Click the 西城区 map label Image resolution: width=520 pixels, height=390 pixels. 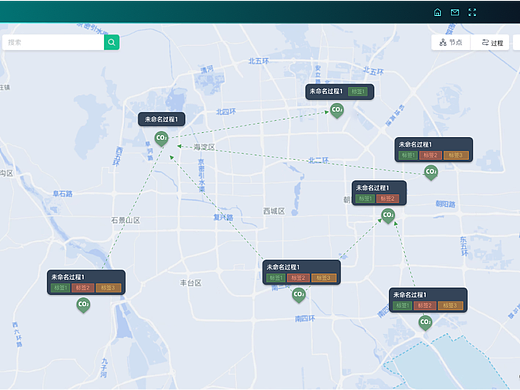(274, 211)
